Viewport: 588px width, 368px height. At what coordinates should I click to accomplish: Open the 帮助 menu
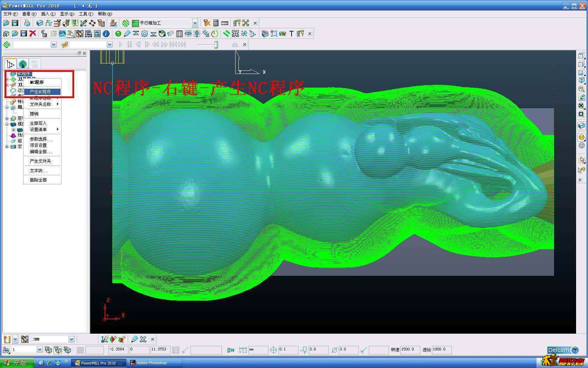click(x=105, y=14)
